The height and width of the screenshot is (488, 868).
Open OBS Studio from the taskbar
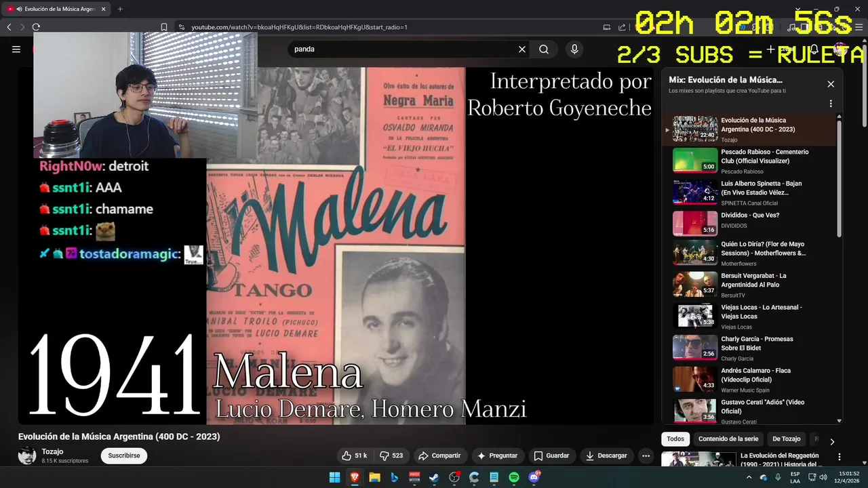pos(454,477)
